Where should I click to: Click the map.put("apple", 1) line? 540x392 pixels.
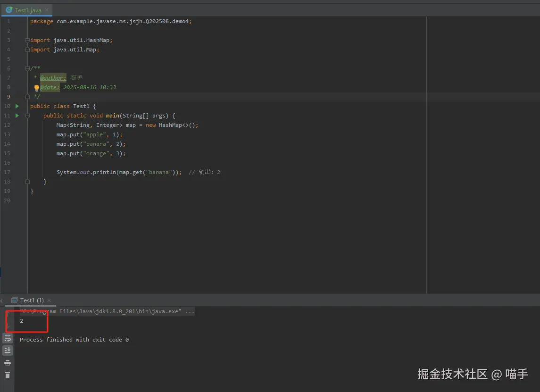click(89, 134)
